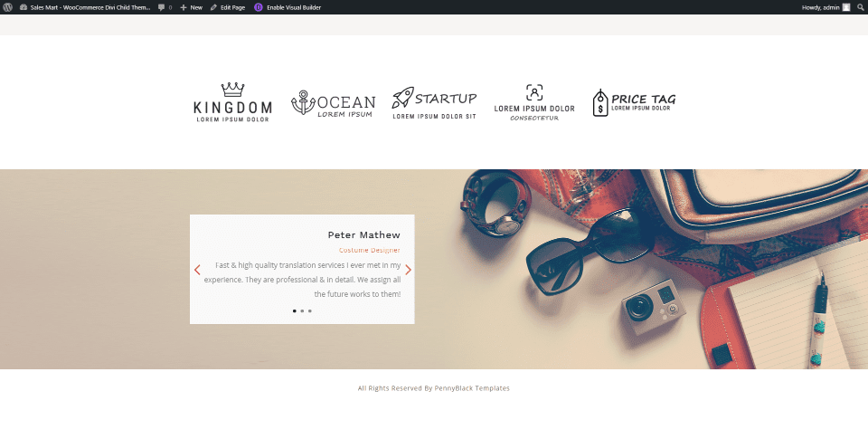The width and height of the screenshot is (868, 439).
Task: Click the Startup rocket logo
Action: (435, 103)
